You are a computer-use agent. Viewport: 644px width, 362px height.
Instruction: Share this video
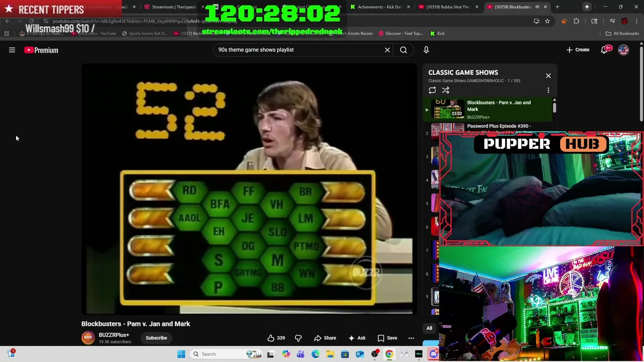click(x=325, y=338)
